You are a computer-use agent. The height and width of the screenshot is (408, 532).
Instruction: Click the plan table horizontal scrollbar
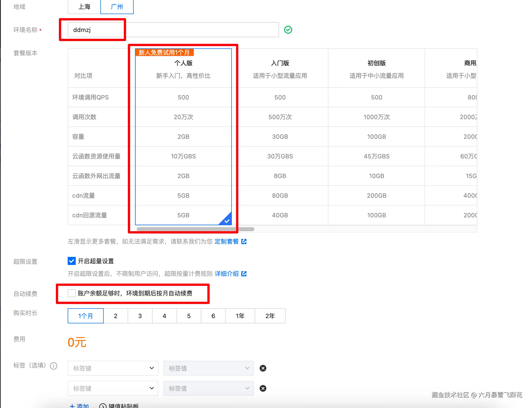pos(196,229)
